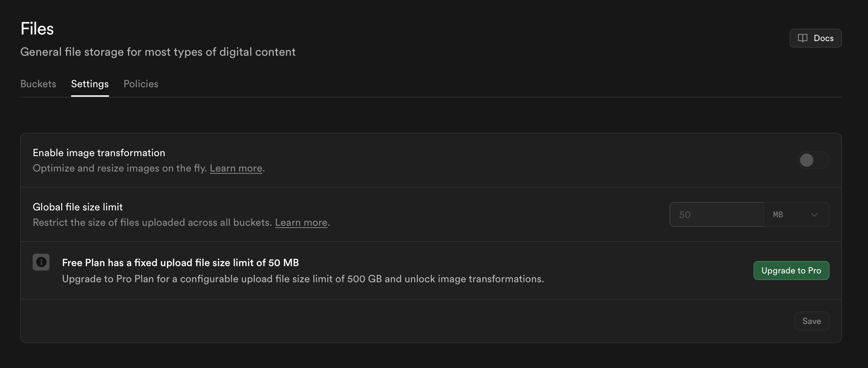The width and height of the screenshot is (868, 368).
Task: Click the Files page heading
Action: (x=37, y=29)
